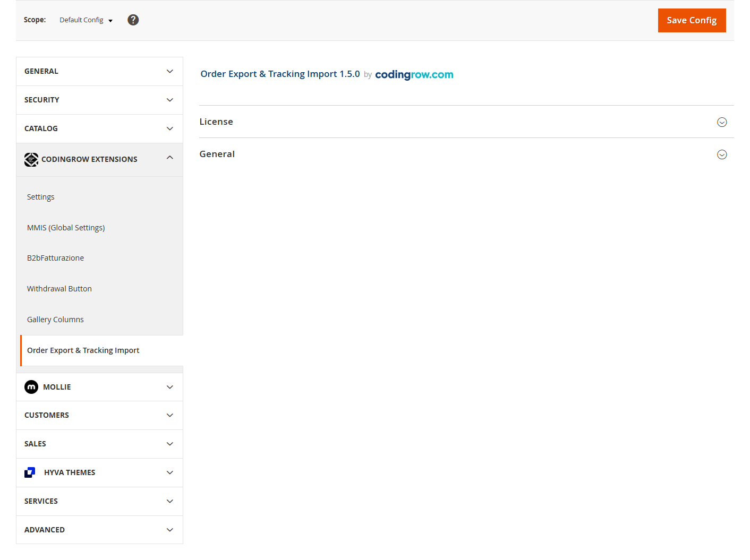Expand the GENERAL sidebar chevron

click(170, 71)
